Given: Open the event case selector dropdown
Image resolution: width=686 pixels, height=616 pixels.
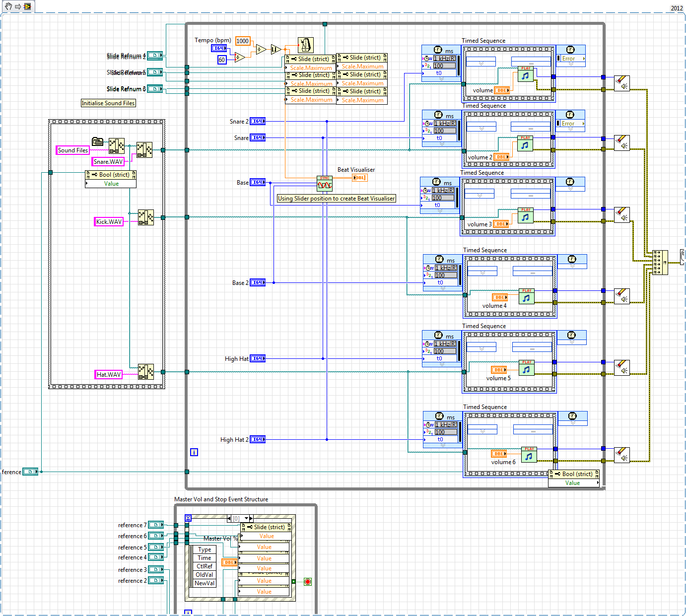Looking at the screenshot, I should tap(246, 518).
